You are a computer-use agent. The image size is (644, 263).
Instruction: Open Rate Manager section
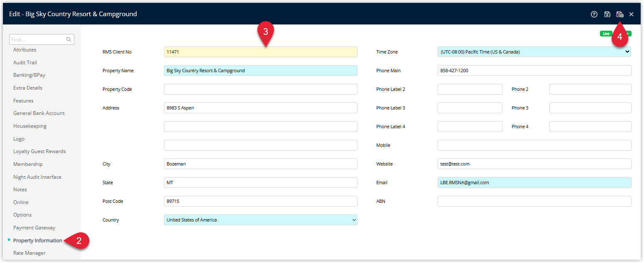tap(29, 253)
